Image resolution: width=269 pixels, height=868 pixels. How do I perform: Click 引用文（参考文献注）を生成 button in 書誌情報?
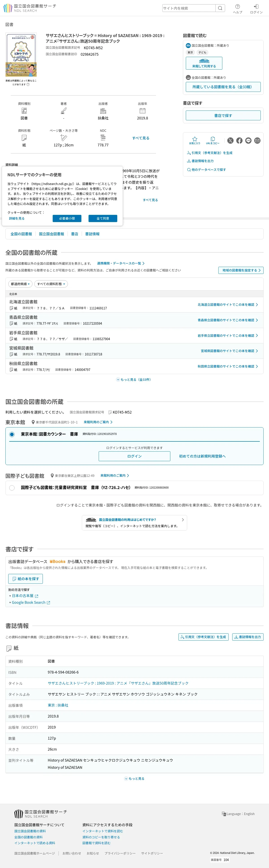point(204,637)
